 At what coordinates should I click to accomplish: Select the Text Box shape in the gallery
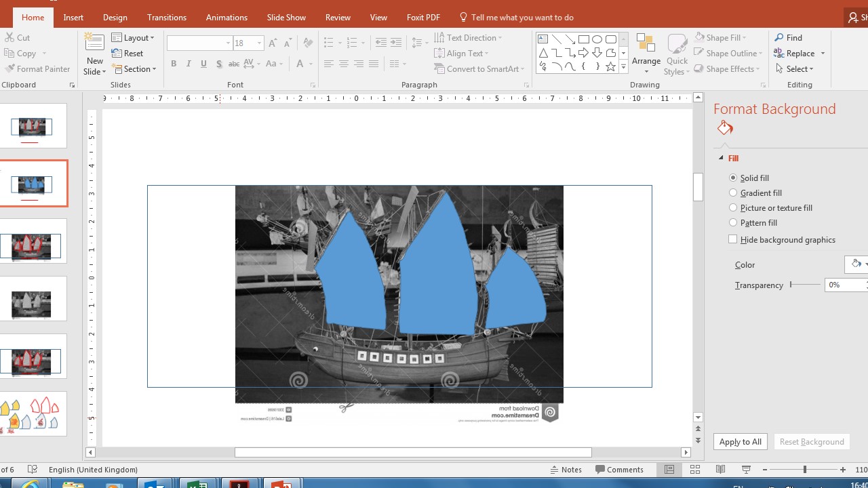[x=542, y=39]
